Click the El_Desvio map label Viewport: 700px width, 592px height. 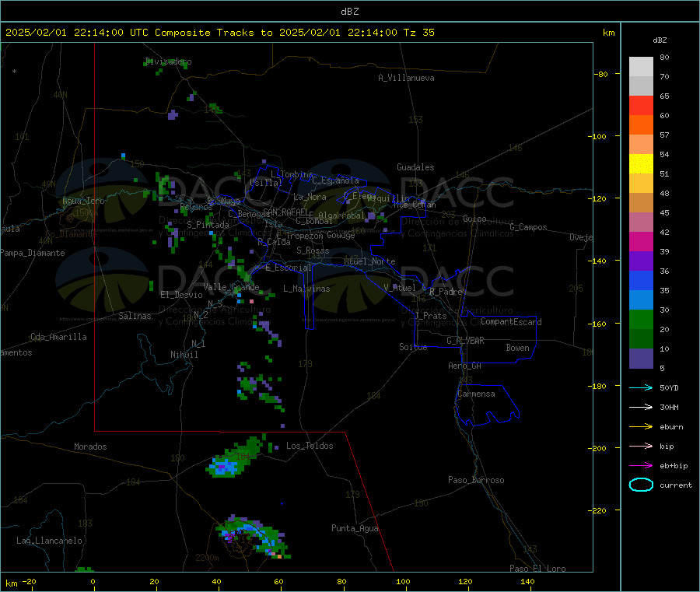182,295
